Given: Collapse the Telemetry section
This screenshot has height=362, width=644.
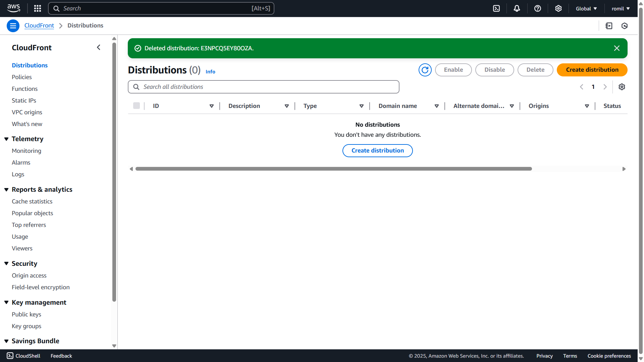Looking at the screenshot, I should tap(6, 139).
